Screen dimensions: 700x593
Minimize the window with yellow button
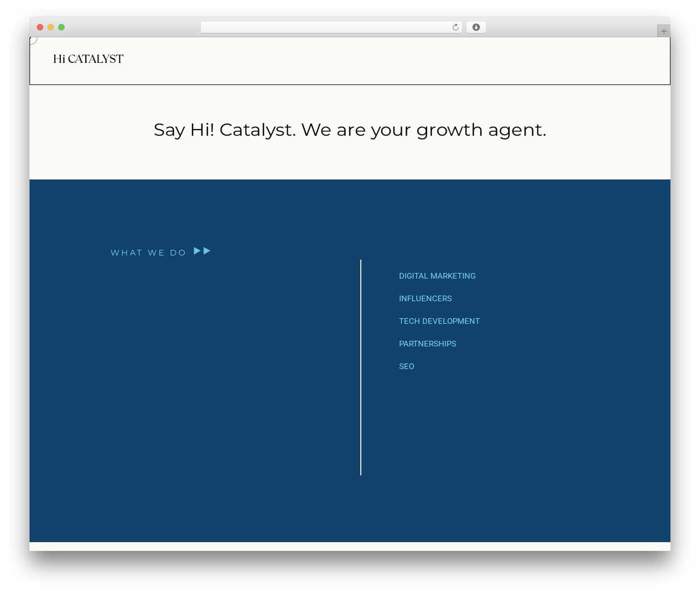coord(51,27)
